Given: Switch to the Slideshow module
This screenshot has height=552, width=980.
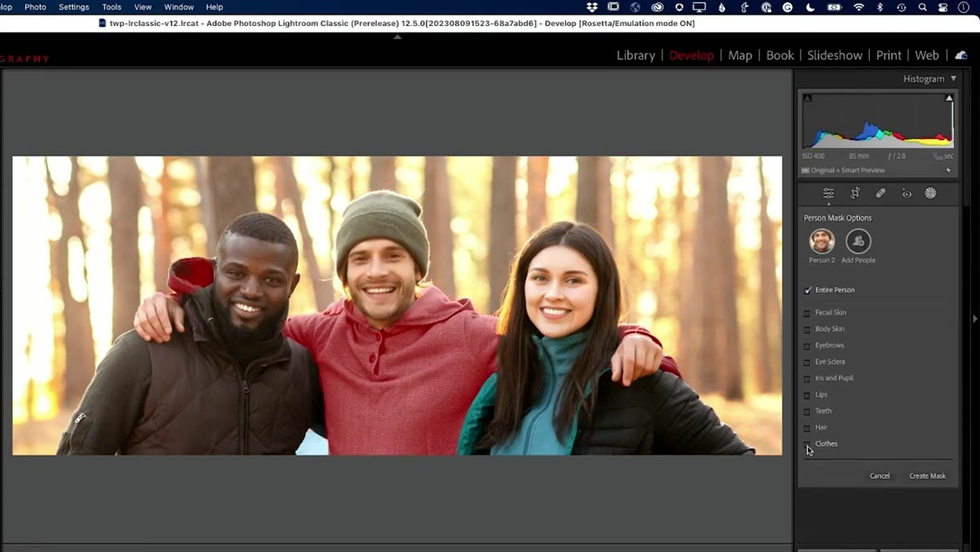Looking at the screenshot, I should click(x=835, y=56).
